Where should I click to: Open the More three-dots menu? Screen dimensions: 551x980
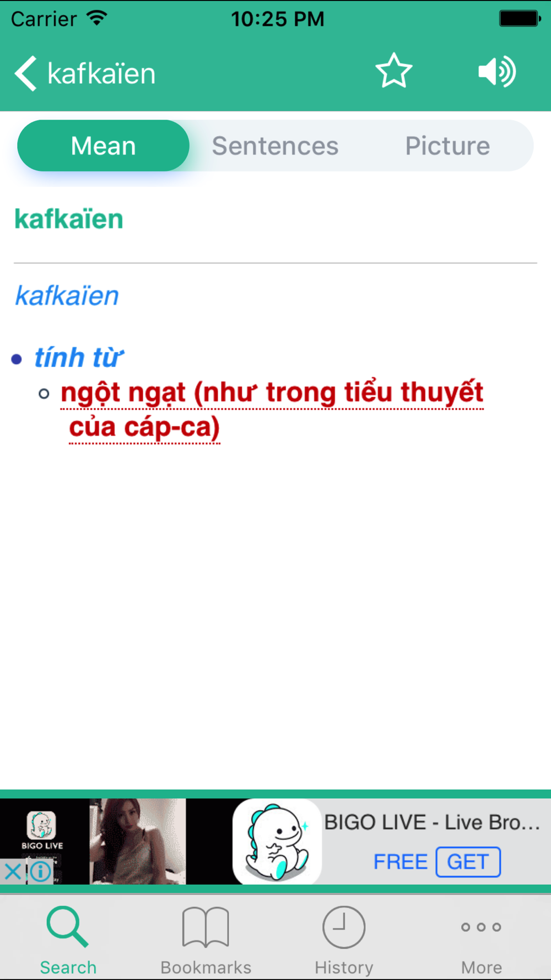point(481,940)
